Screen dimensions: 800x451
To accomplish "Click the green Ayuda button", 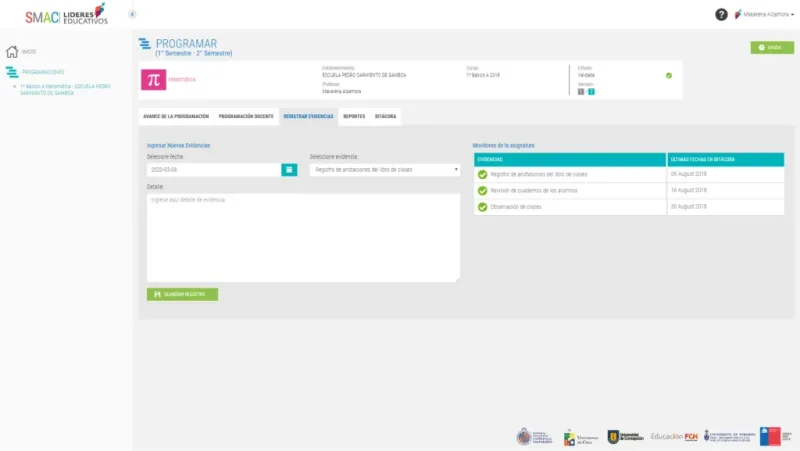I will [772, 47].
